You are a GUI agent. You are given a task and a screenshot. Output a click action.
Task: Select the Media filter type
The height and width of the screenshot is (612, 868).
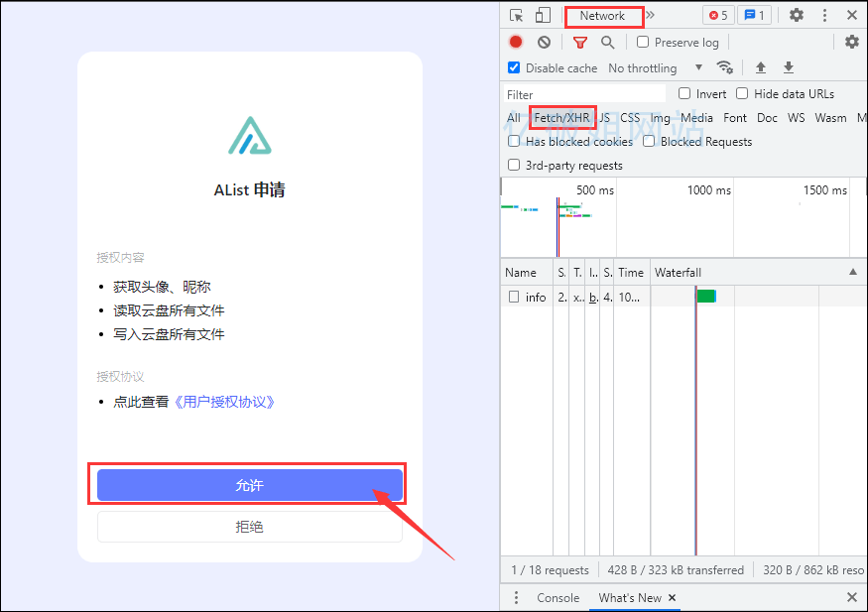[x=696, y=118]
